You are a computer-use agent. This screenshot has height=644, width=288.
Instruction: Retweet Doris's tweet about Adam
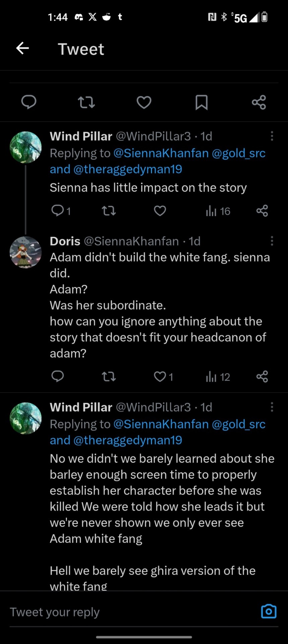(109, 377)
